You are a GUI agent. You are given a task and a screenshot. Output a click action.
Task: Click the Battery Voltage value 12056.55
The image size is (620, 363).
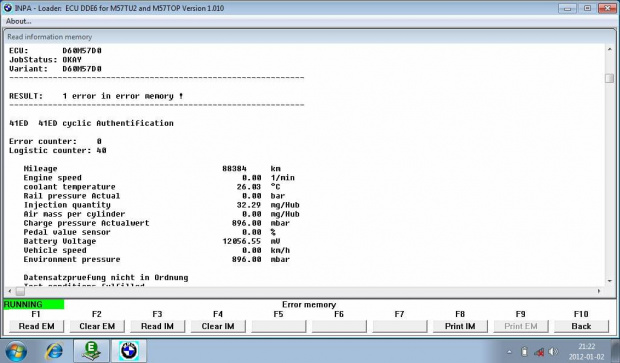coord(242,241)
